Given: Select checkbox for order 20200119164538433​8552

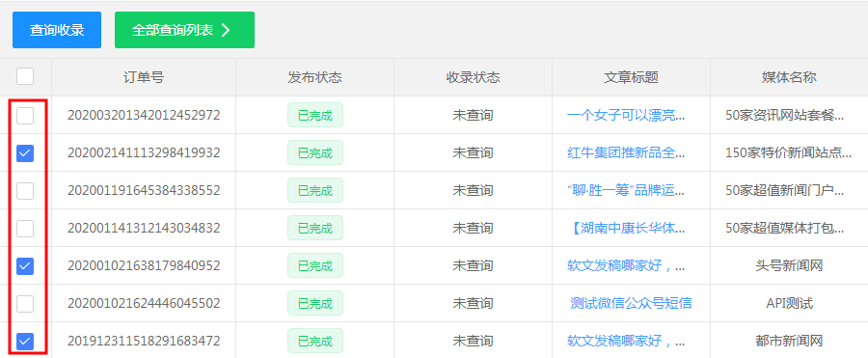Looking at the screenshot, I should pyautogui.click(x=25, y=191).
